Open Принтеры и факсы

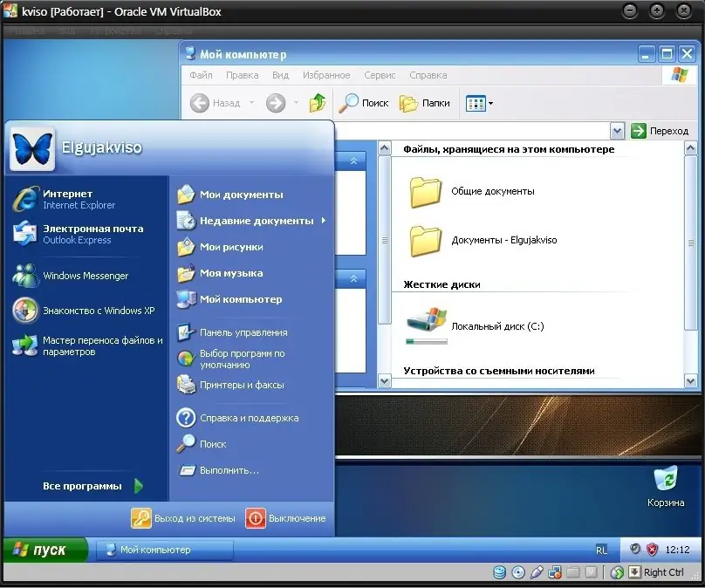230,385
